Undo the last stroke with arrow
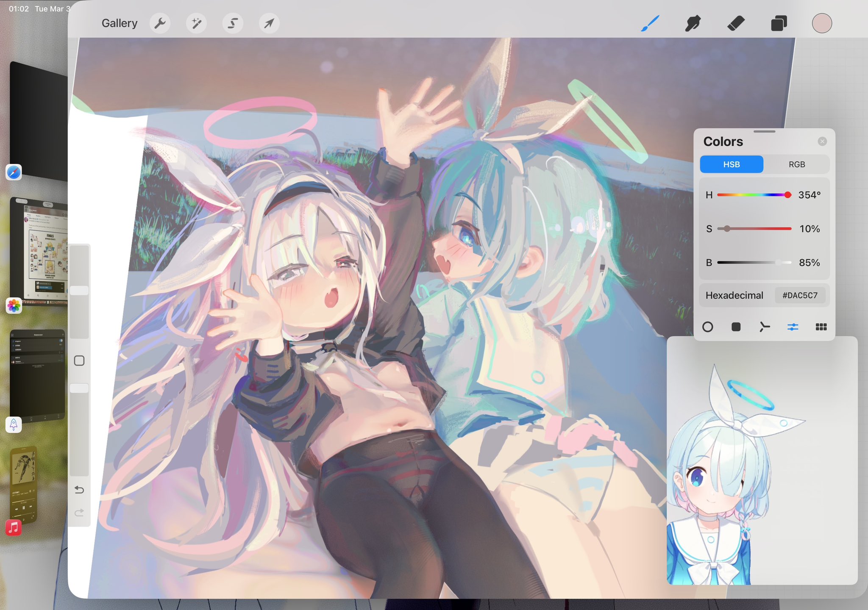The image size is (868, 610). coord(79,490)
